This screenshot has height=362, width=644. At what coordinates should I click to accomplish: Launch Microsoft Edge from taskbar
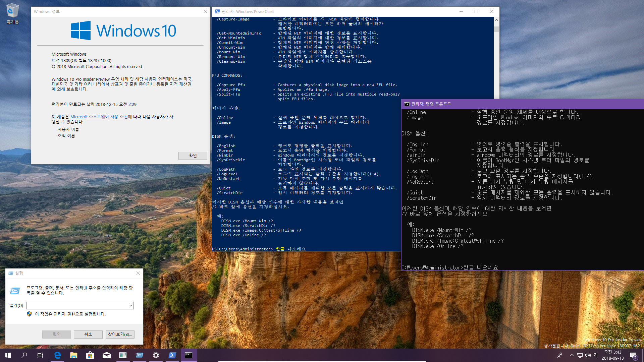point(57,355)
